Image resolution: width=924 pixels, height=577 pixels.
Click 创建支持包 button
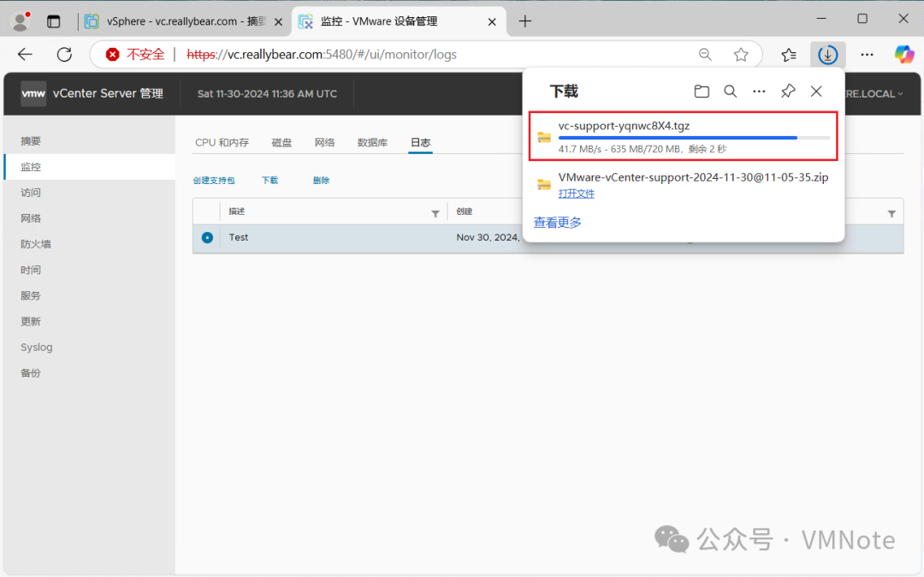coord(213,181)
